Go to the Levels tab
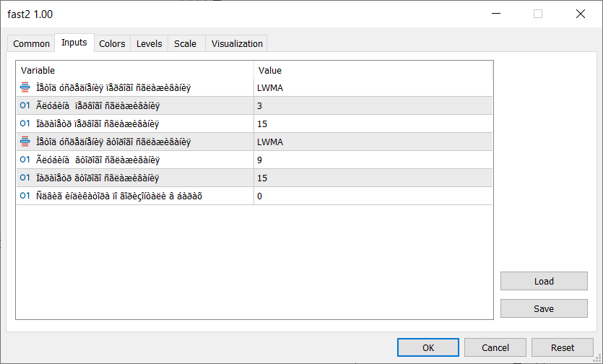Viewport: 603px width, 364px height. coord(149,44)
